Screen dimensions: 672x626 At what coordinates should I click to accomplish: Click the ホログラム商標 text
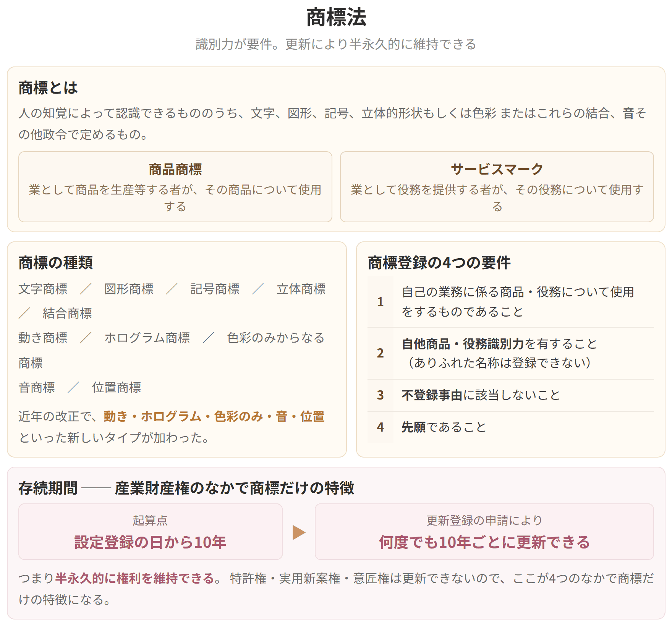tap(147, 338)
